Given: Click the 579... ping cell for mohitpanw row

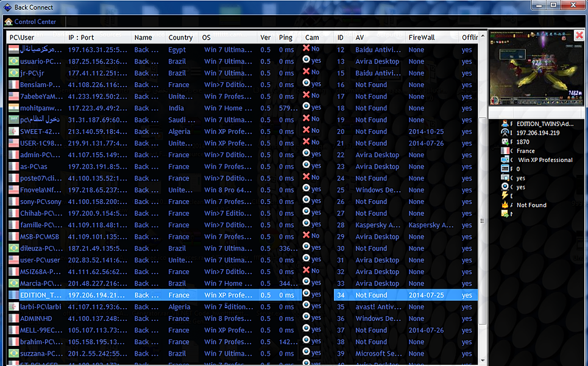Looking at the screenshot, I should (x=288, y=108).
